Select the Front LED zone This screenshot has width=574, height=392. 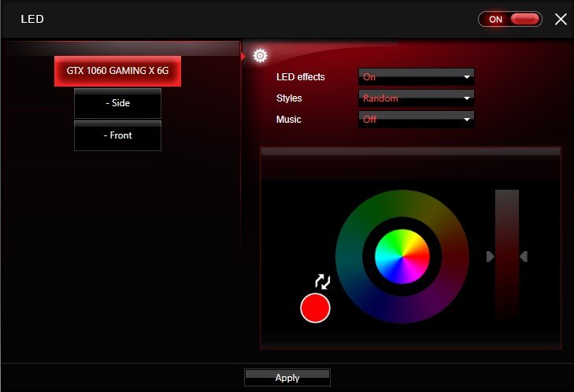117,135
